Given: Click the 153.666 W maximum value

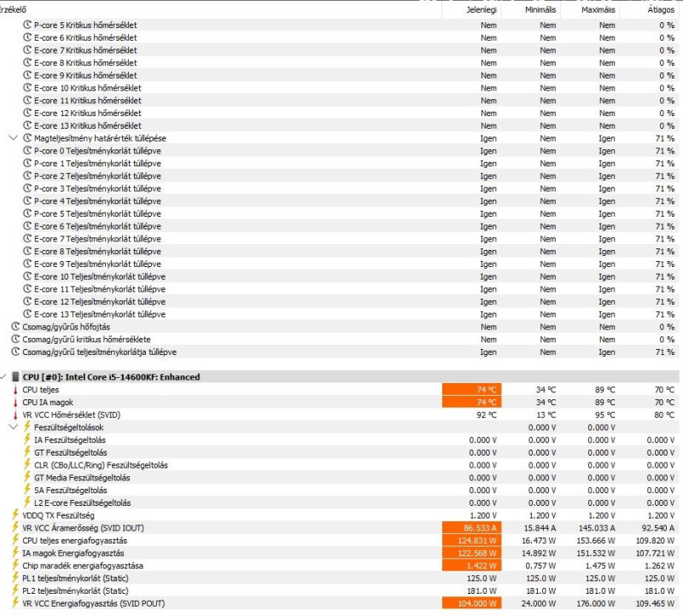Looking at the screenshot, I should click(x=595, y=541).
